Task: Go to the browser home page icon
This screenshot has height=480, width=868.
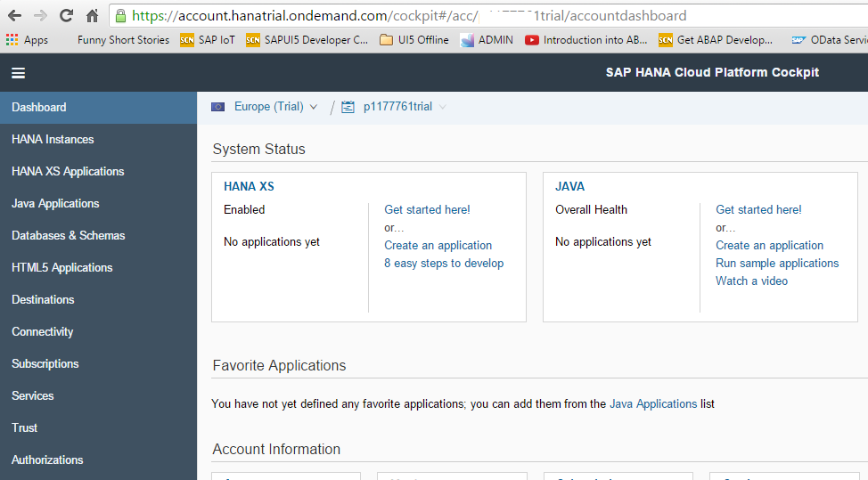Action: [x=92, y=16]
